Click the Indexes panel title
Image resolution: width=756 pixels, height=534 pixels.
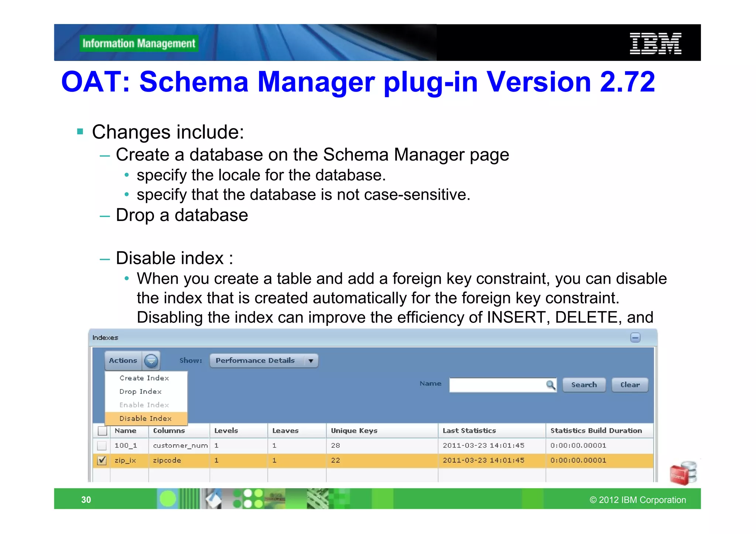tap(105, 338)
